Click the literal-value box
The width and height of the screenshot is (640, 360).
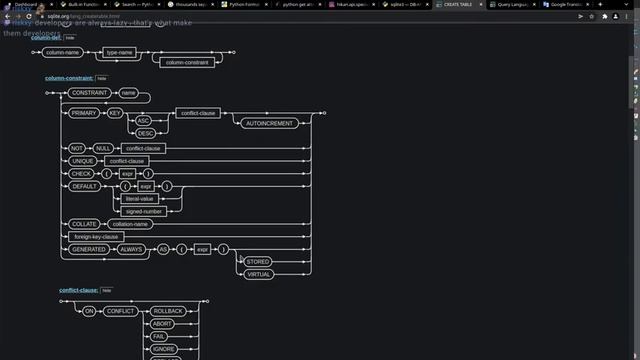(140, 199)
